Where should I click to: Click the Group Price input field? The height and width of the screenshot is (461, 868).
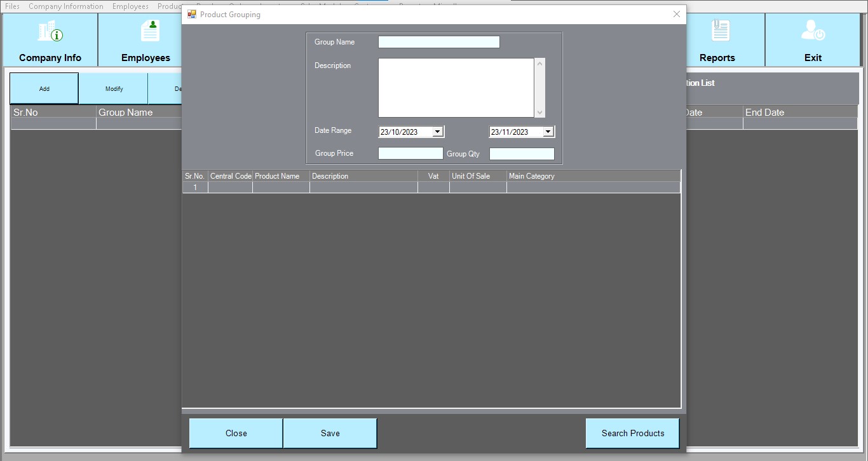pyautogui.click(x=410, y=153)
